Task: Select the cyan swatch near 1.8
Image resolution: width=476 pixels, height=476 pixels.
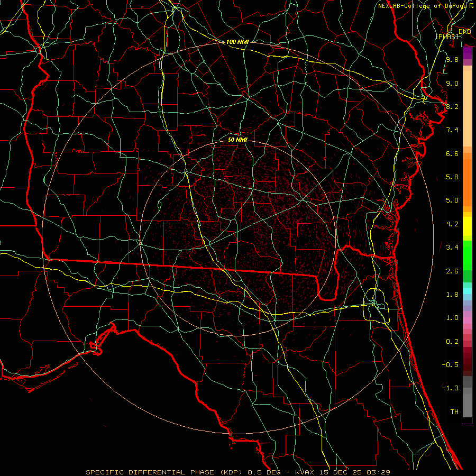Action: [467, 291]
